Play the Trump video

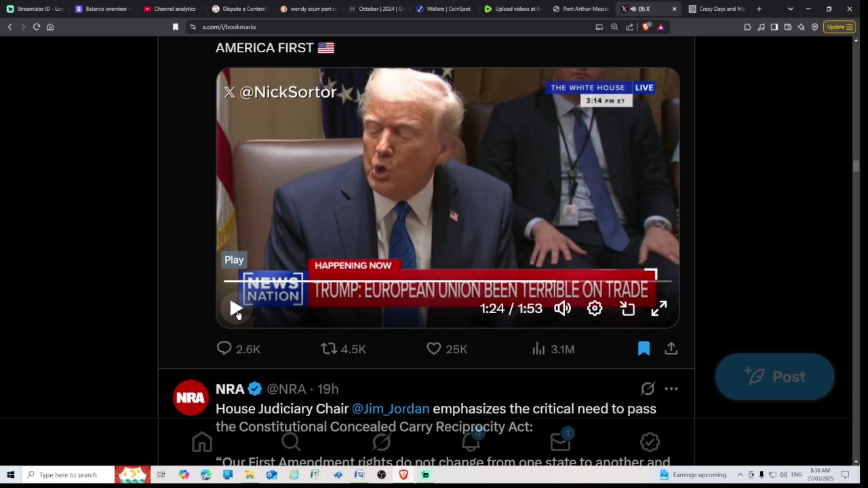point(235,309)
